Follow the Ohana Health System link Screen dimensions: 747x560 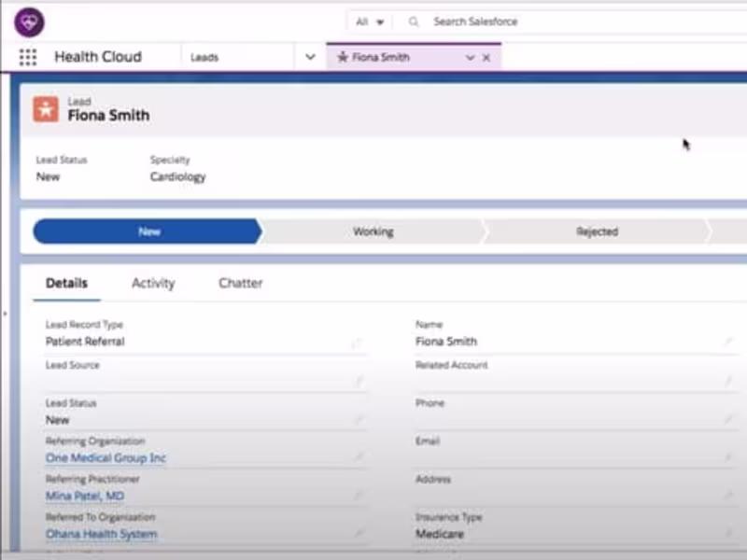click(101, 535)
